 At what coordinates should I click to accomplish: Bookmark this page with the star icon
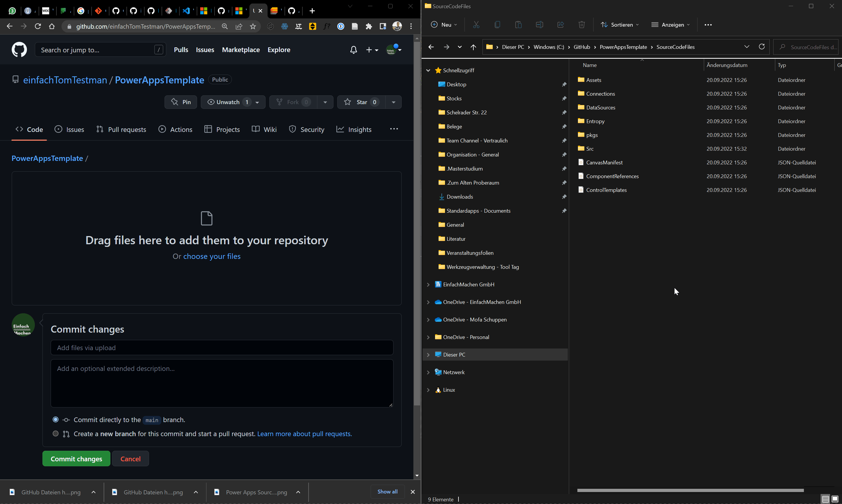[x=253, y=27]
